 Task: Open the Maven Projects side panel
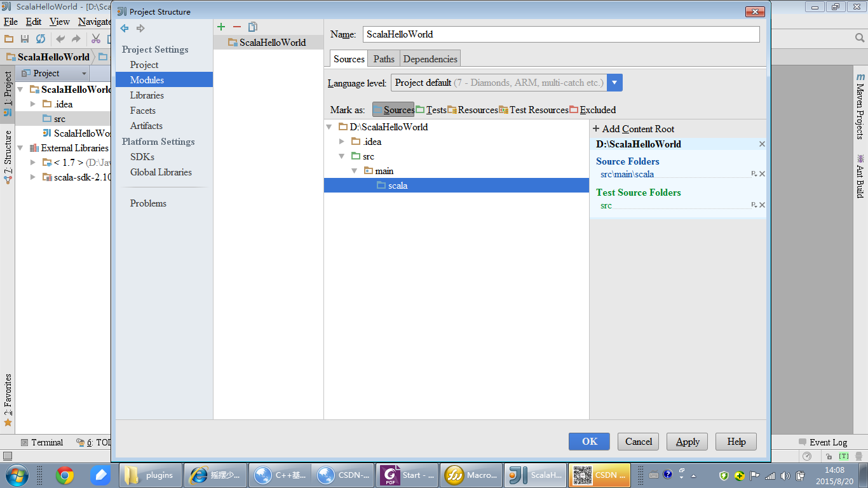click(x=860, y=106)
